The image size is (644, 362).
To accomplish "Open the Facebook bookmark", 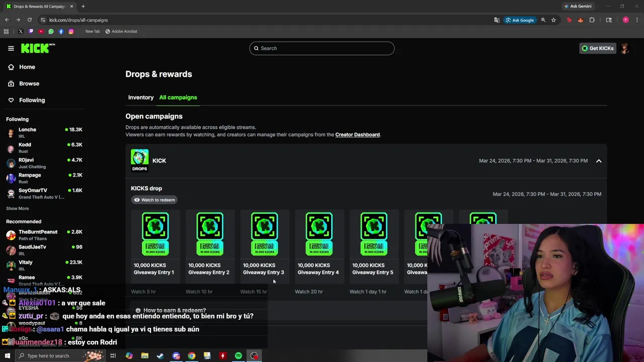I will [61, 31].
